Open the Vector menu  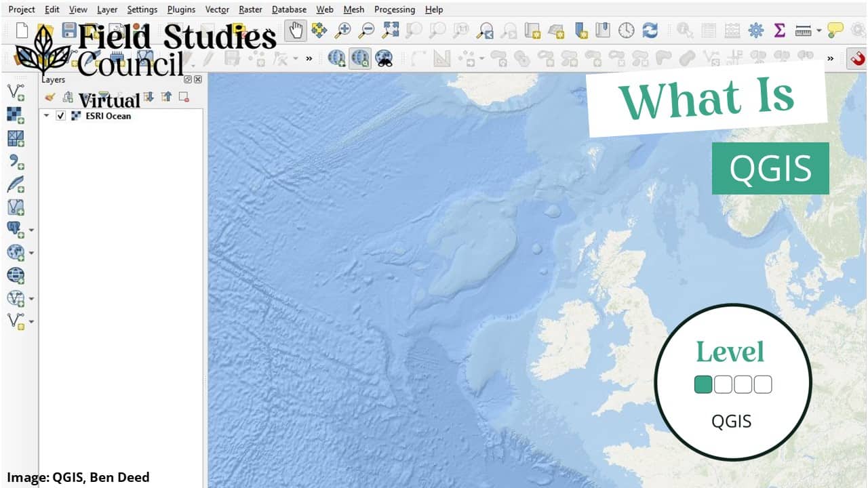[217, 9]
